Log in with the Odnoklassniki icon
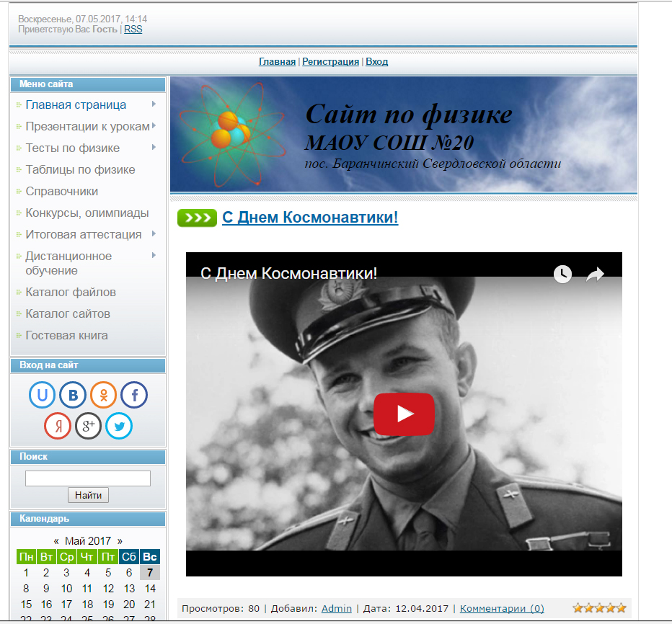 coord(103,394)
